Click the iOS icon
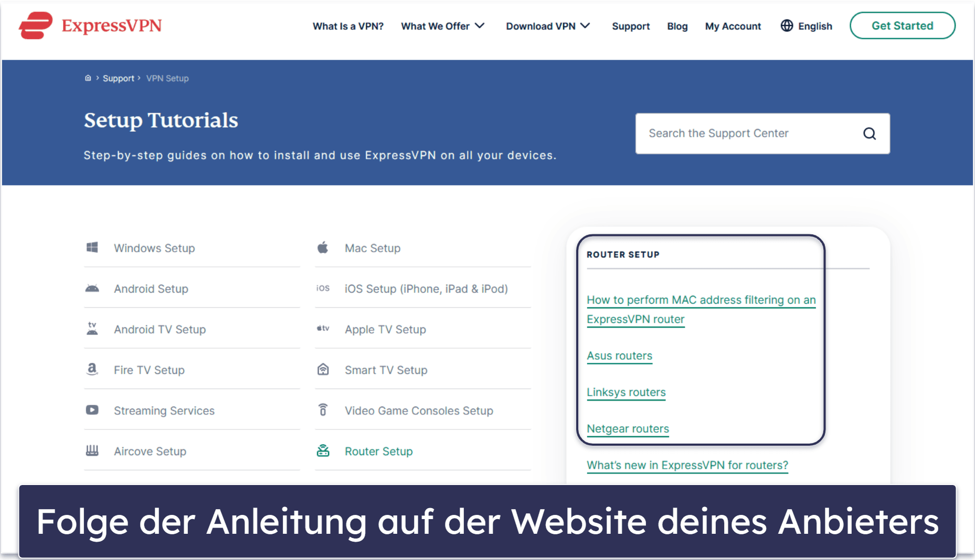975x560 pixels. point(323,288)
